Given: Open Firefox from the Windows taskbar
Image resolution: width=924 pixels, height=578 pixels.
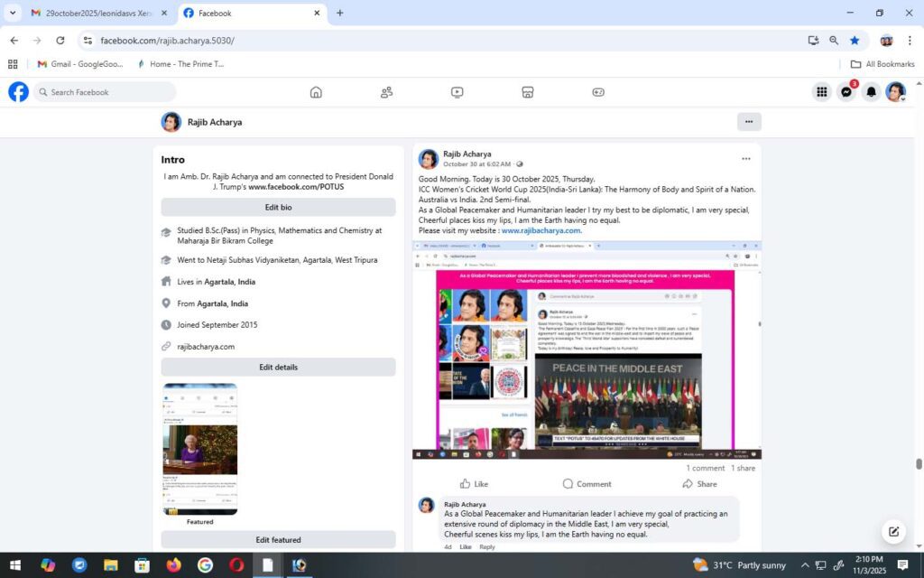Looking at the screenshot, I should [x=173, y=565].
